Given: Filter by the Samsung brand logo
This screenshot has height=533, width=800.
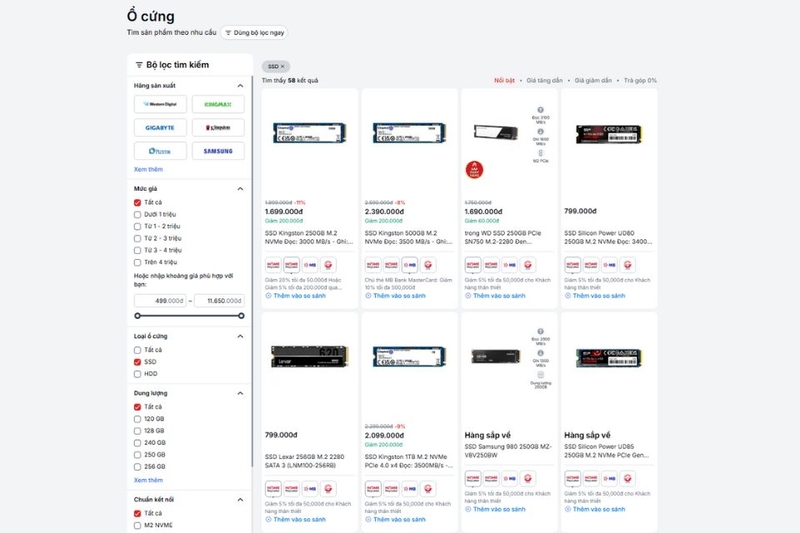Looking at the screenshot, I should 218,151.
